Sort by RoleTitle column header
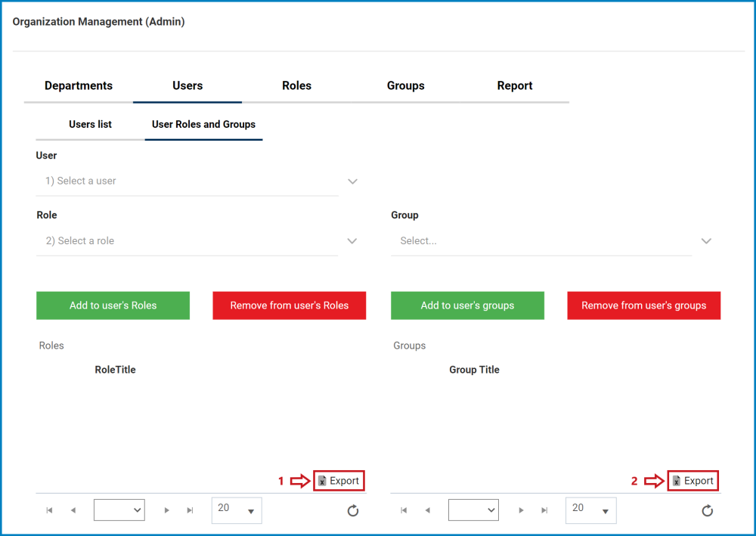Viewport: 756px width, 536px height. click(x=115, y=370)
